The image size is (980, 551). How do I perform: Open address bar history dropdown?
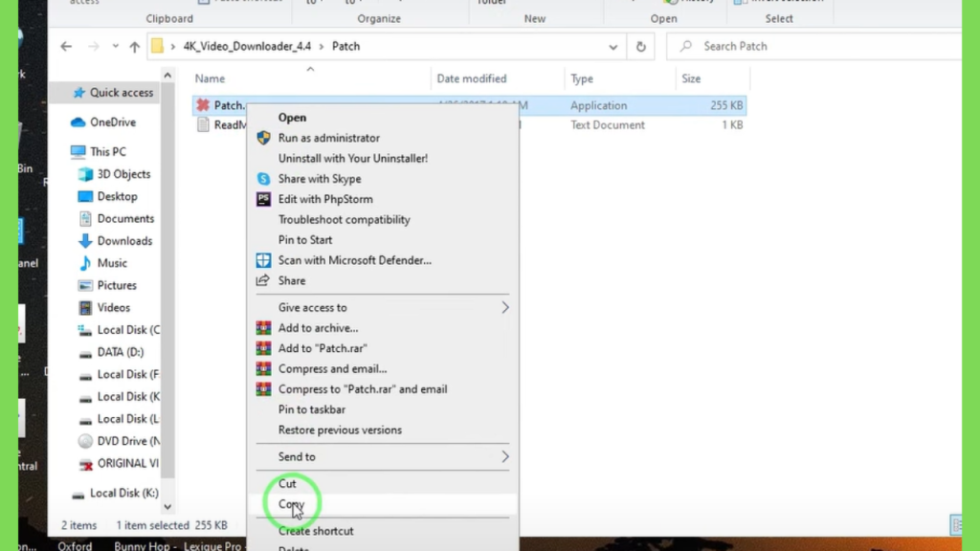pos(613,47)
